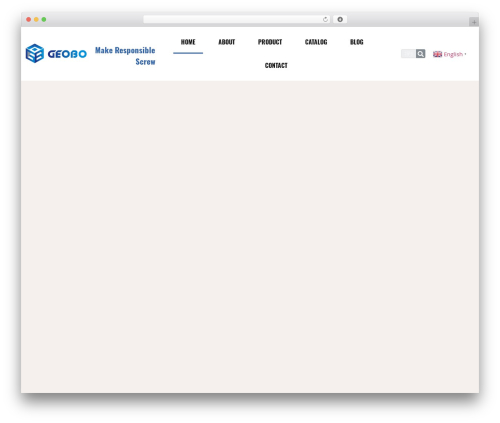Viewport: 500px width, 423px height.
Task: Focus the site search input field
Action: 408,54
